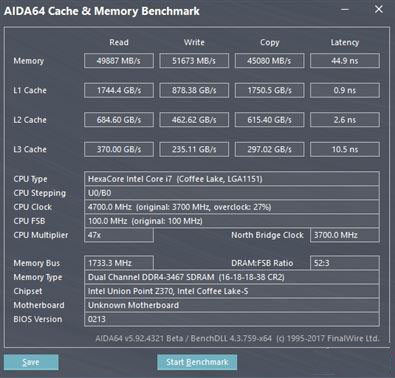Select the L2 Cache Copy value 615.40 GB/s

tap(269, 120)
